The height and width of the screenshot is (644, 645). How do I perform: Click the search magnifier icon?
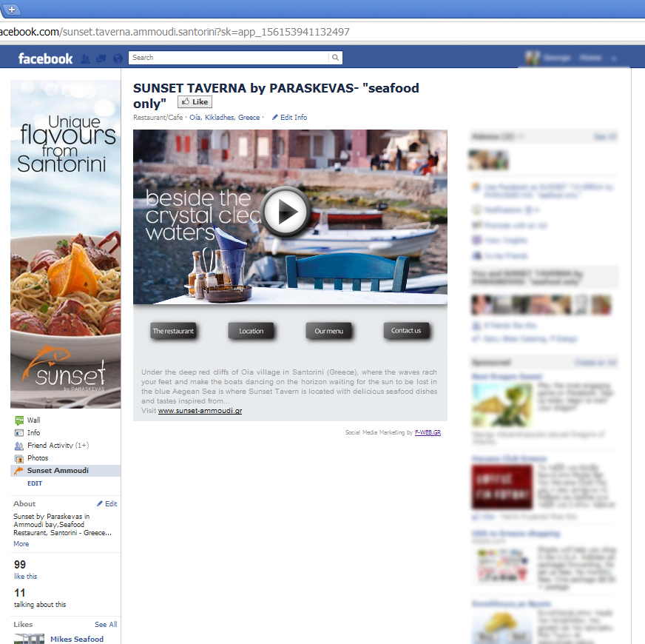[x=335, y=58]
